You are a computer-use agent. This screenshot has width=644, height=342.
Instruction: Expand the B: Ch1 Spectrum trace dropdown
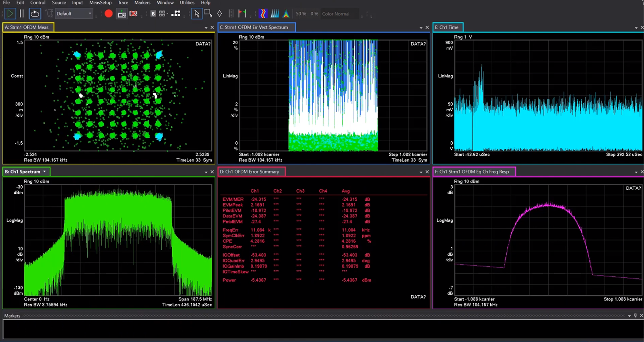(45, 172)
